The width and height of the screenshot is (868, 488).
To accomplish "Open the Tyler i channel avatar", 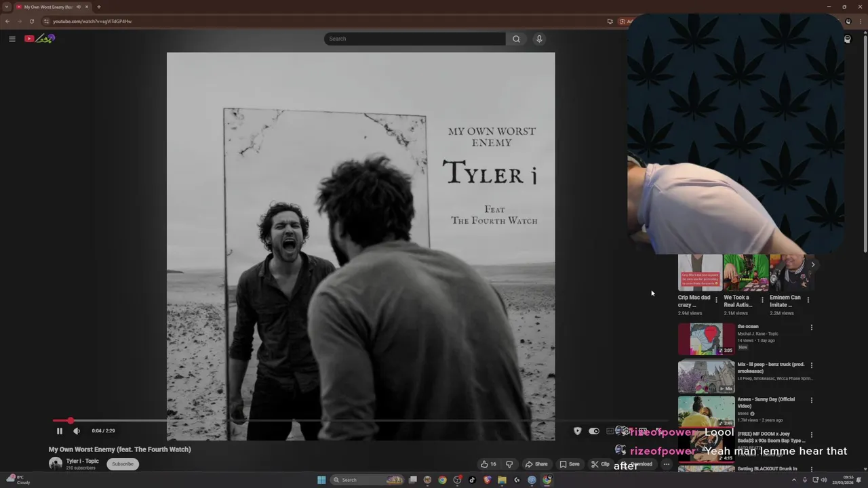I will [x=56, y=464].
